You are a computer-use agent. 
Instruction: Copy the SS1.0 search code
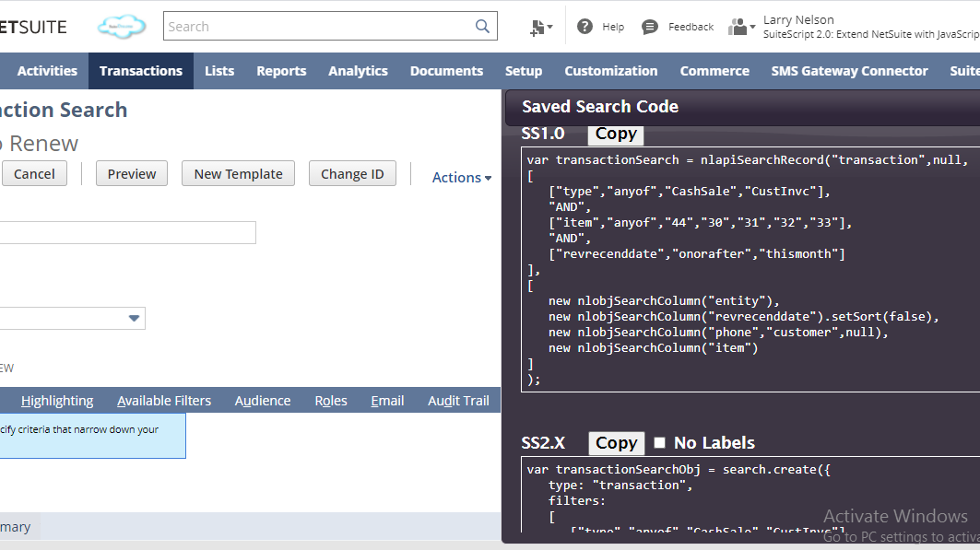[616, 134]
